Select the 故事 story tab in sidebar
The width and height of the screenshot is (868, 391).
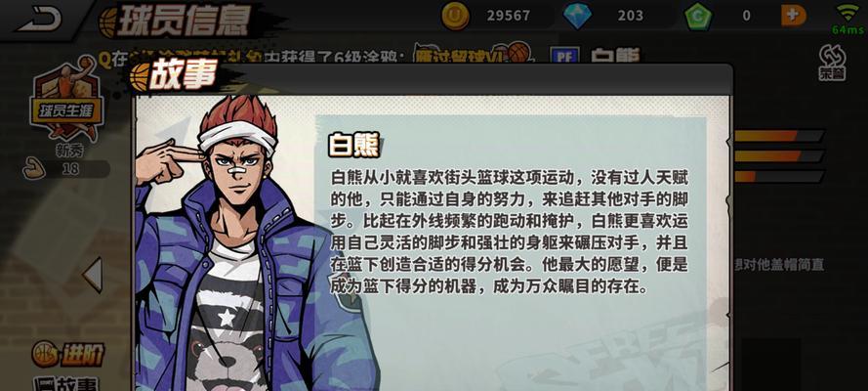pyautogui.click(x=65, y=383)
